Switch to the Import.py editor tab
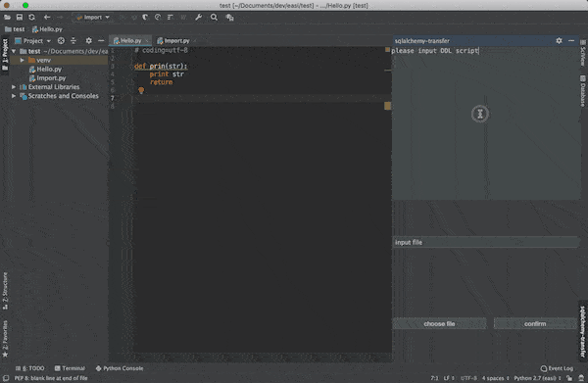Screen dimensions: 588x383 click(173, 41)
